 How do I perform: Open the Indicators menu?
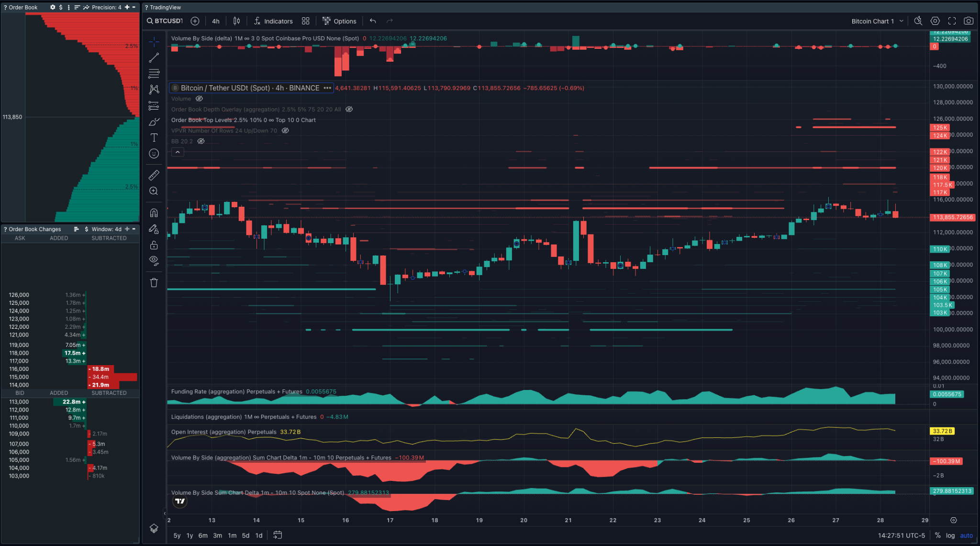[x=273, y=21]
